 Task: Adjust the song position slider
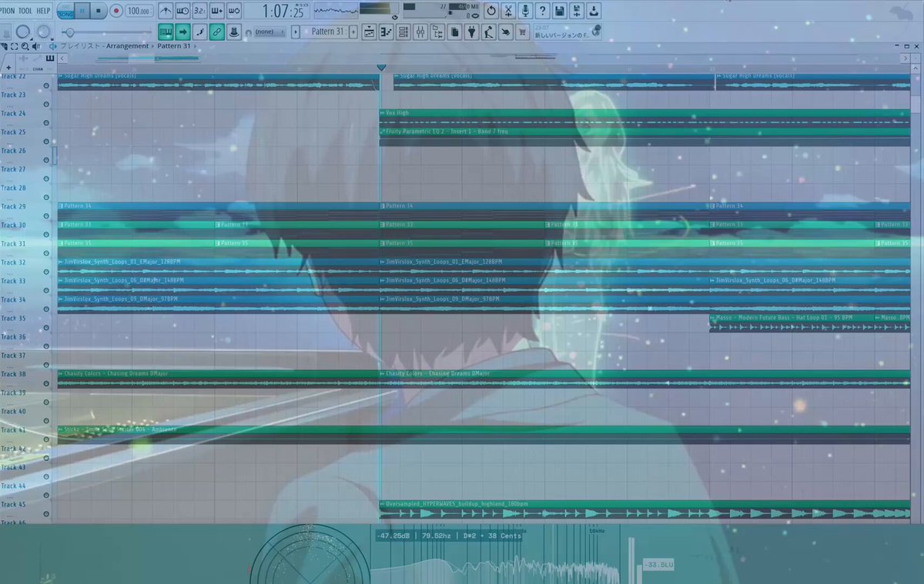[x=108, y=32]
